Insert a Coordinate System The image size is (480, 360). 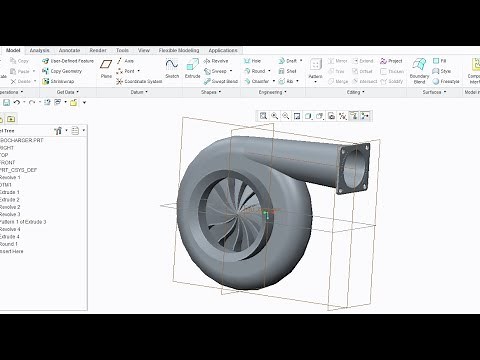[139, 81]
